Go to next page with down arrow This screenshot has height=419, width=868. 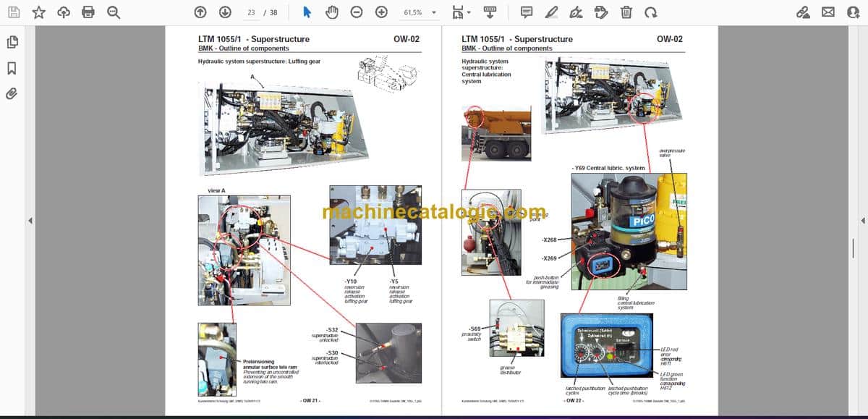click(x=225, y=12)
